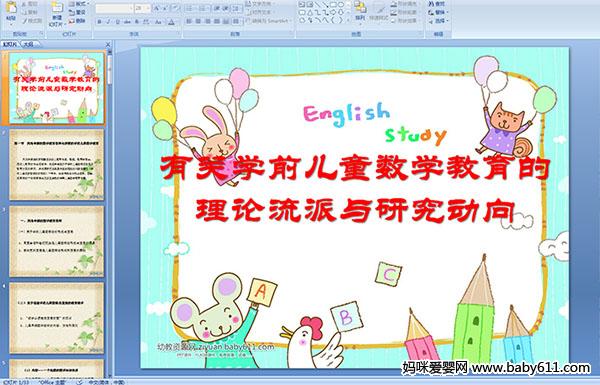This screenshot has height=385, width=600.
Task: Open the Convert to SmartArt dropdown
Action: 269,21
